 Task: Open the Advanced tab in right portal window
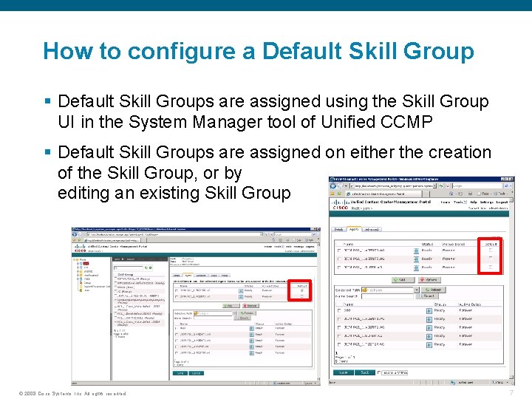tap(372, 229)
